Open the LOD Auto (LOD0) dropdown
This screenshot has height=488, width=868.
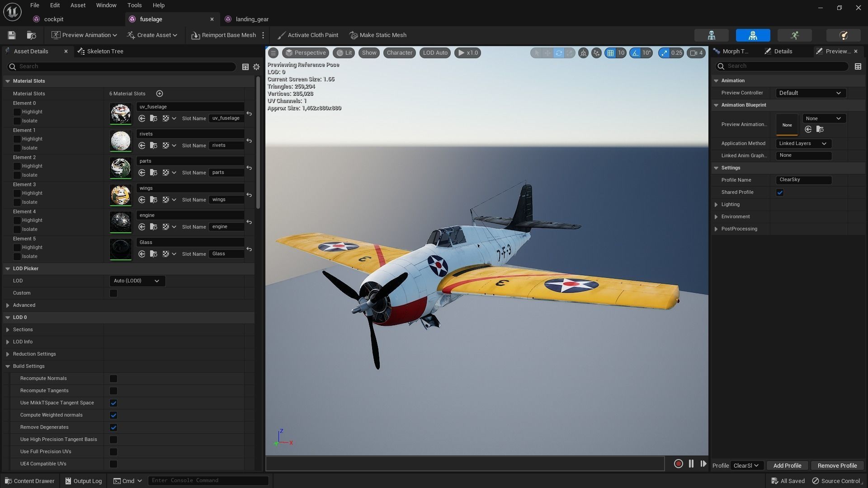pyautogui.click(x=137, y=281)
